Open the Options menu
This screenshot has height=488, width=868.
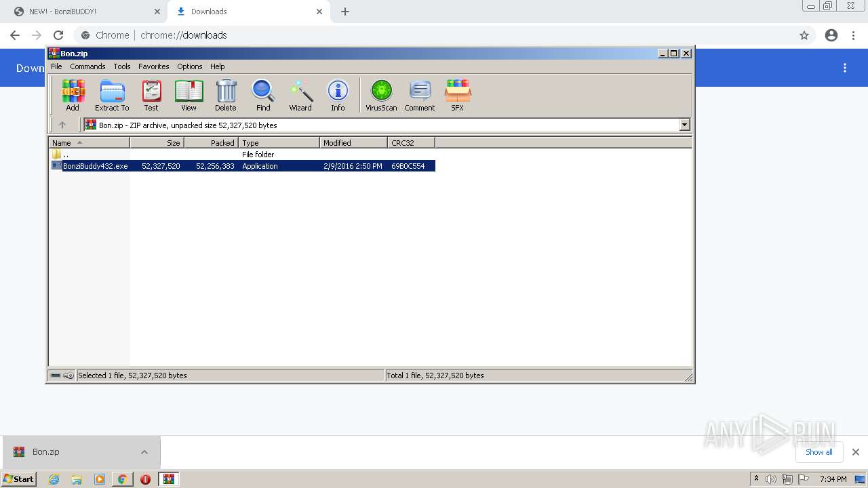coord(190,66)
